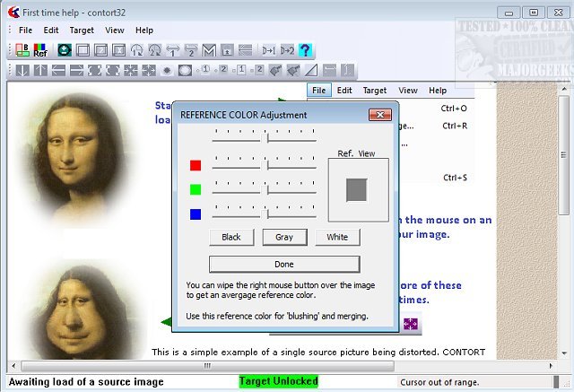
Task: Click the frame icon labeled 2
Action: [100, 50]
